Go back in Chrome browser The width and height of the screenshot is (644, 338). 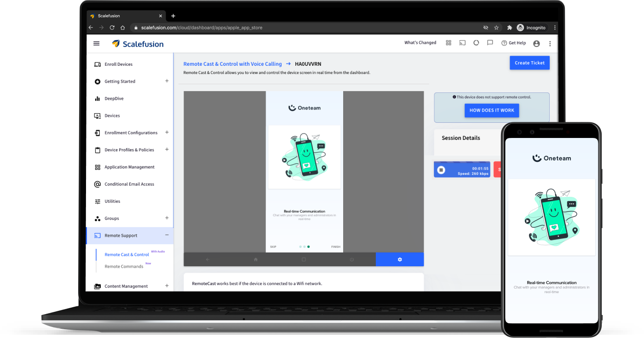tap(91, 28)
